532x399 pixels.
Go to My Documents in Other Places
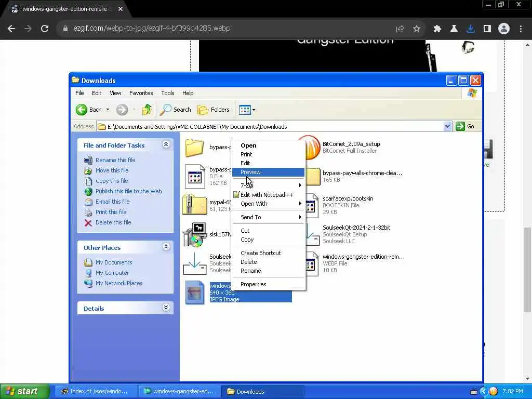[x=114, y=262]
